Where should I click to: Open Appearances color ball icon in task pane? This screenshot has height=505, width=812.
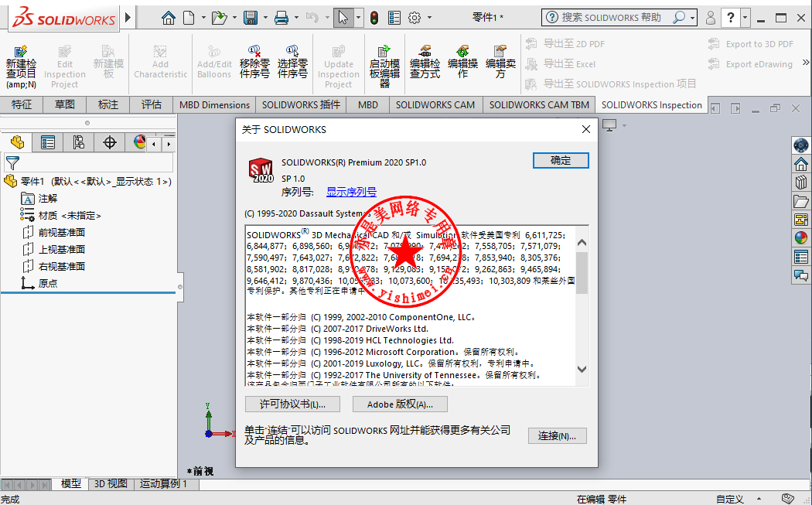(x=800, y=237)
